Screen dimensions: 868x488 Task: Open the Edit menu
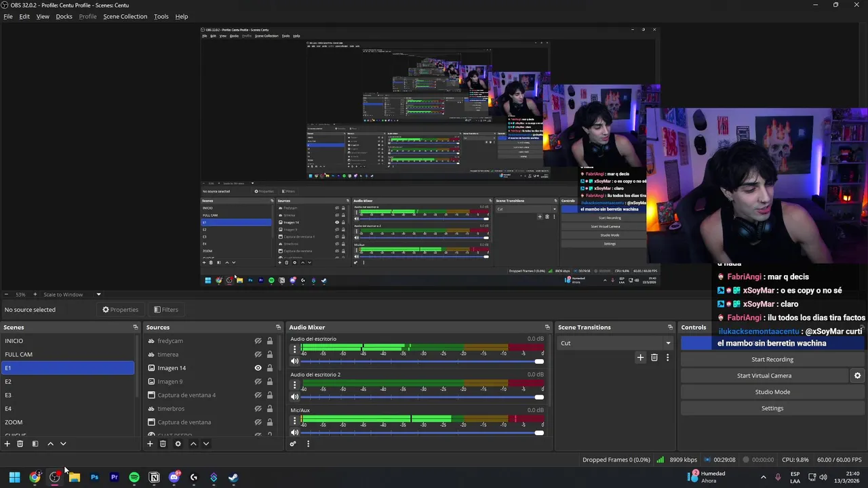pyautogui.click(x=24, y=16)
